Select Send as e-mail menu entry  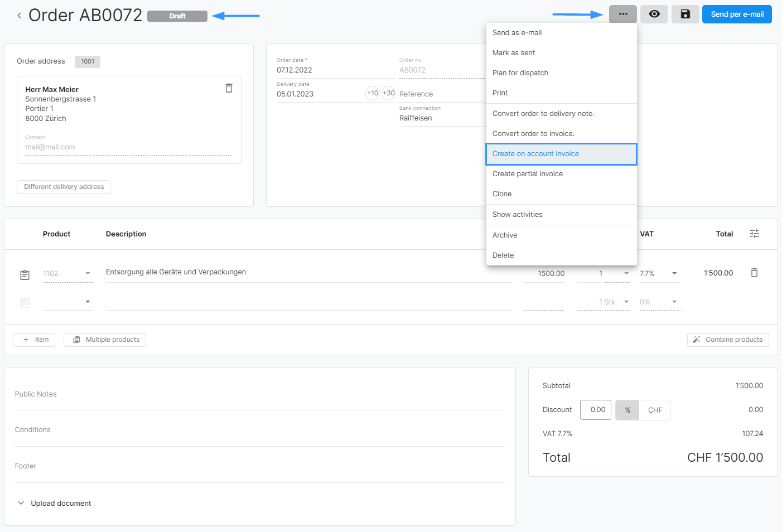[x=562, y=33]
